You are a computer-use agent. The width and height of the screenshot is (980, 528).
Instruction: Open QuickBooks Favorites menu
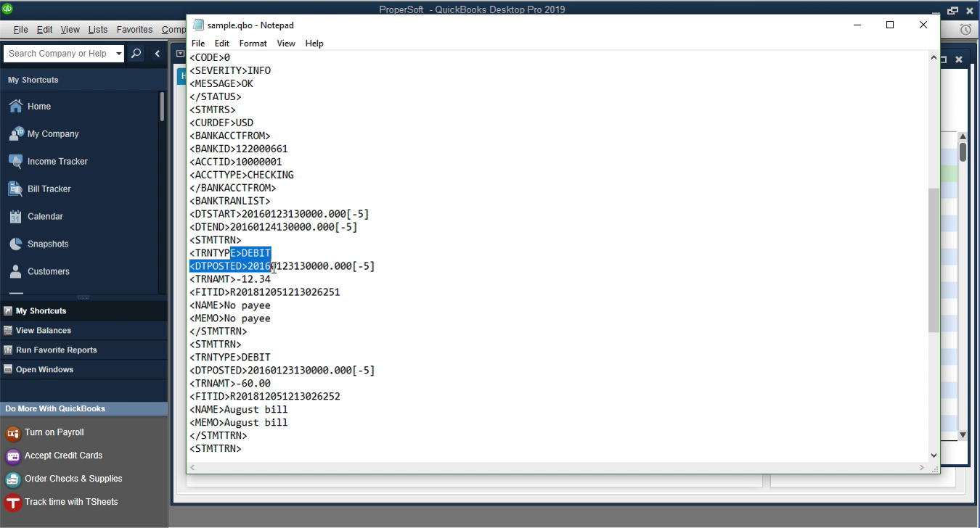point(134,30)
